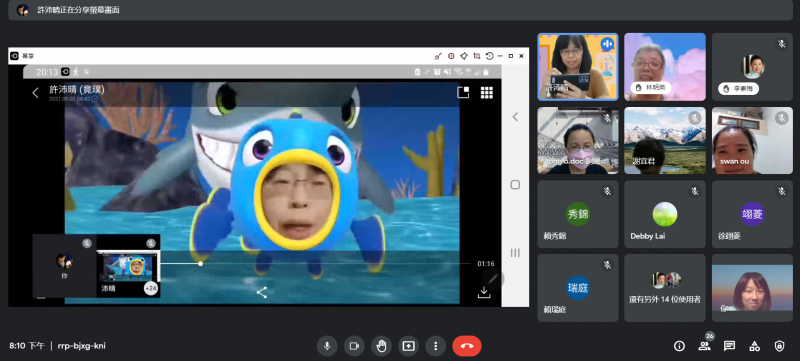Select the 沛晴 shared screen thumbnail
This screenshot has width=800, height=361.
pyautogui.click(x=129, y=266)
